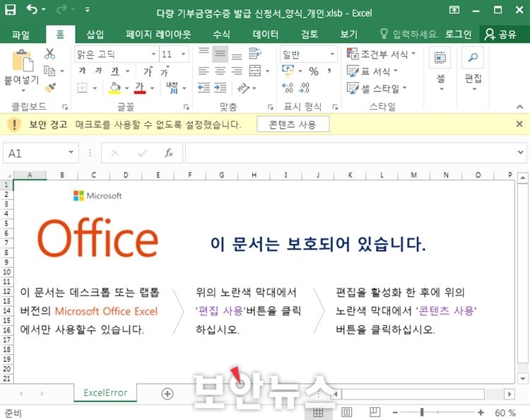Switch to Page Layout view icon

347,412
